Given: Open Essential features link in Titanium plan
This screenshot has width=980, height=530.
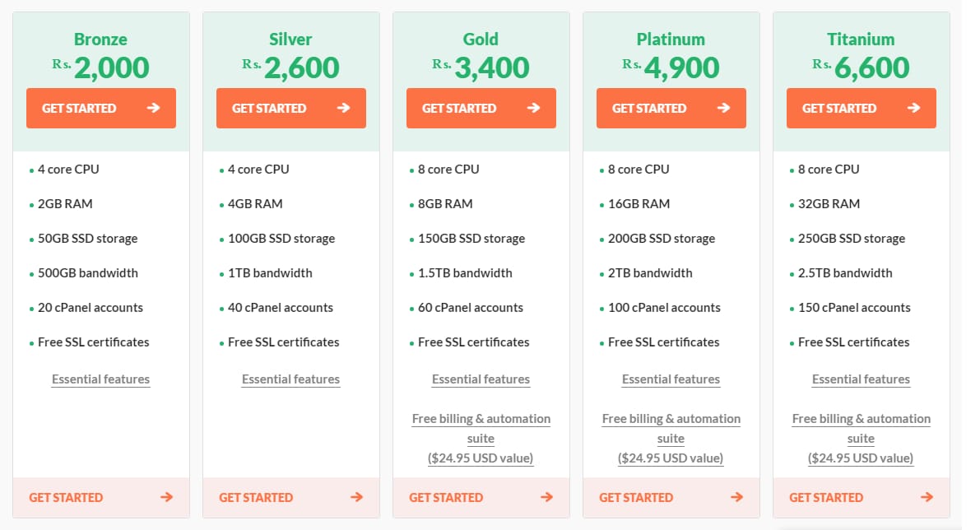Looking at the screenshot, I should pyautogui.click(x=861, y=379).
